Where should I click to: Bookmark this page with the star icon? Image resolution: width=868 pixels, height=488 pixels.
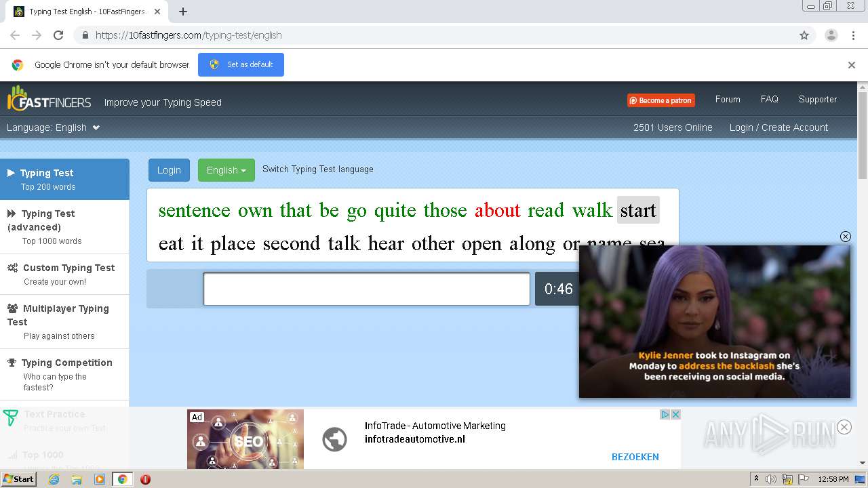click(804, 35)
